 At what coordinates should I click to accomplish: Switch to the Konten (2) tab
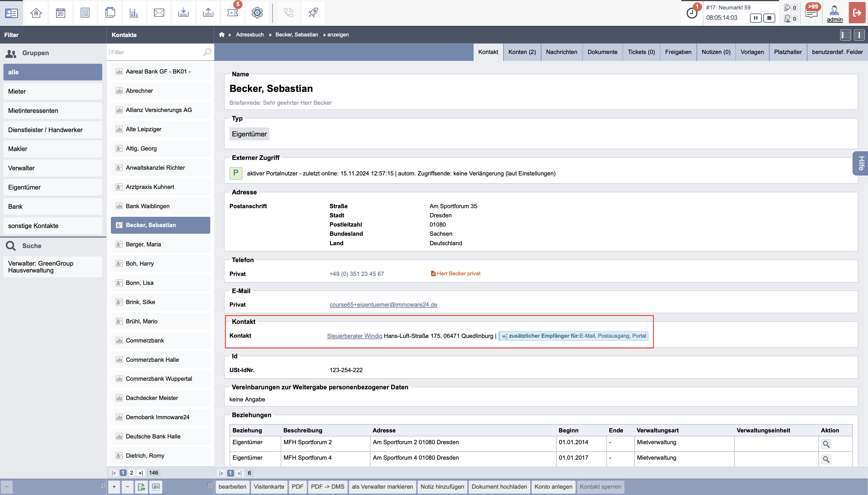(522, 52)
